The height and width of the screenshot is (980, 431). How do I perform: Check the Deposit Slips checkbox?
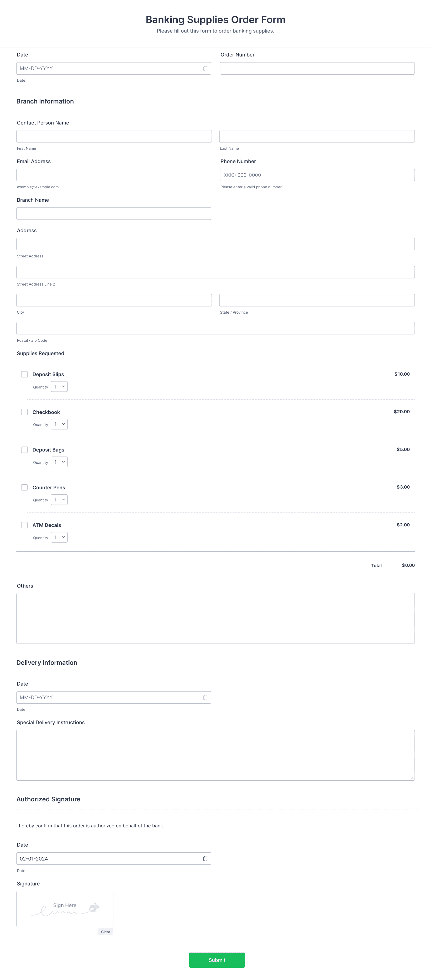point(24,374)
